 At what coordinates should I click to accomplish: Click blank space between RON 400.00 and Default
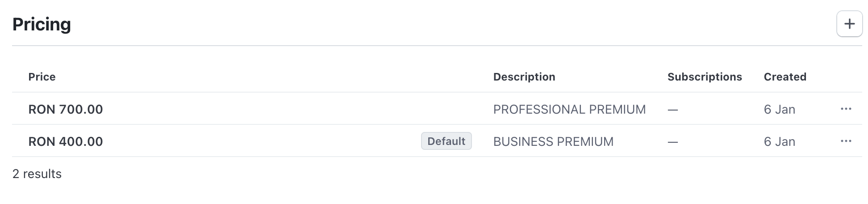coord(262,141)
